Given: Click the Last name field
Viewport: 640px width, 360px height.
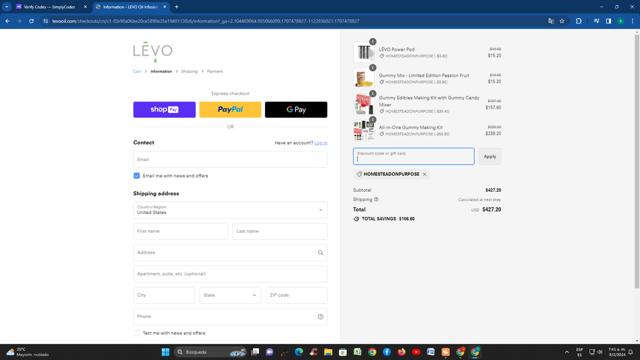Looking at the screenshot, I should tap(280, 231).
